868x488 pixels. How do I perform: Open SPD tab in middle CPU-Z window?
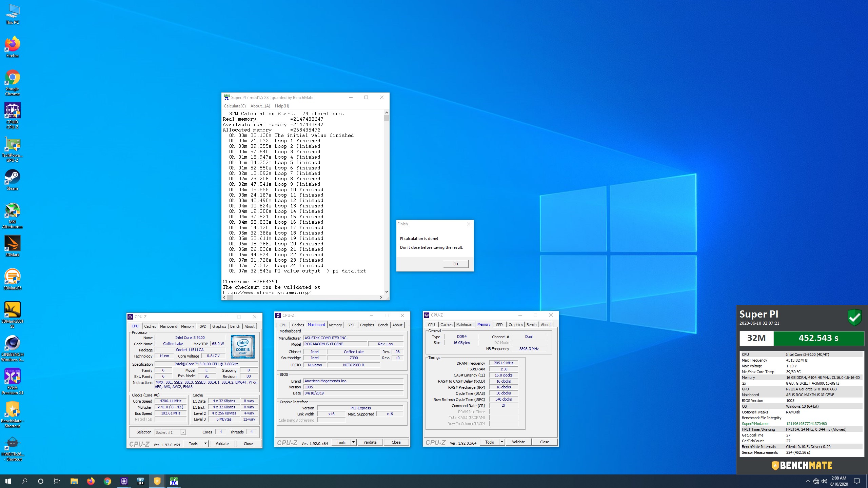[x=351, y=325]
